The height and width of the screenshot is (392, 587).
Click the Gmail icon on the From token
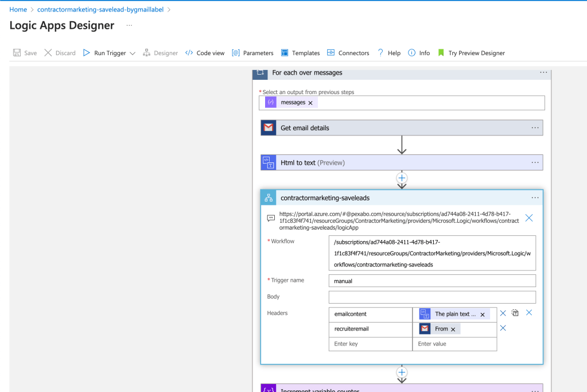tap(425, 328)
